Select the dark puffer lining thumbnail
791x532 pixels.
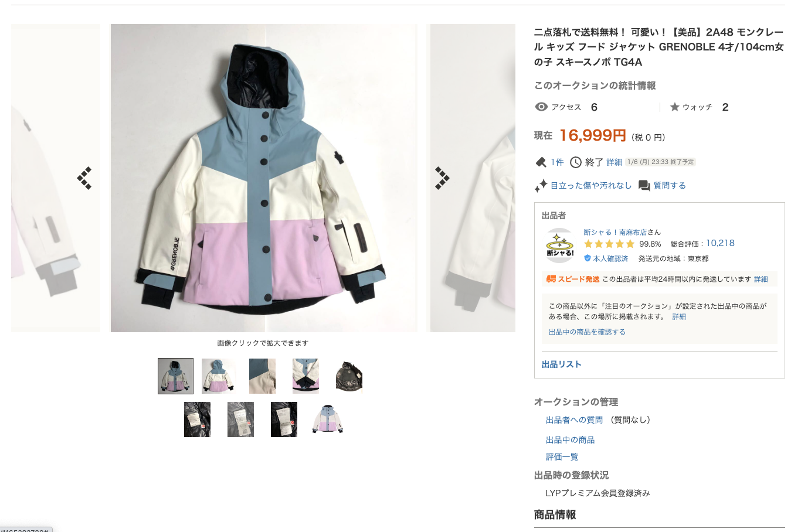click(349, 376)
